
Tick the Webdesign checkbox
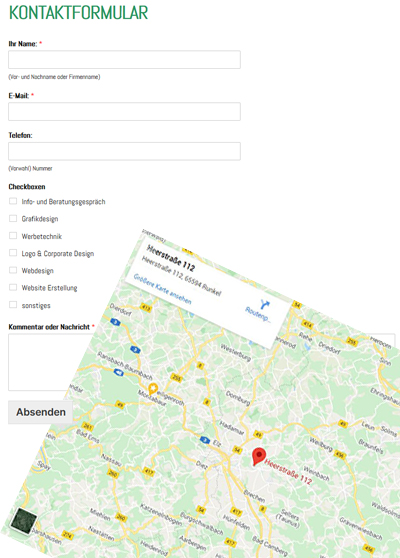point(13,270)
